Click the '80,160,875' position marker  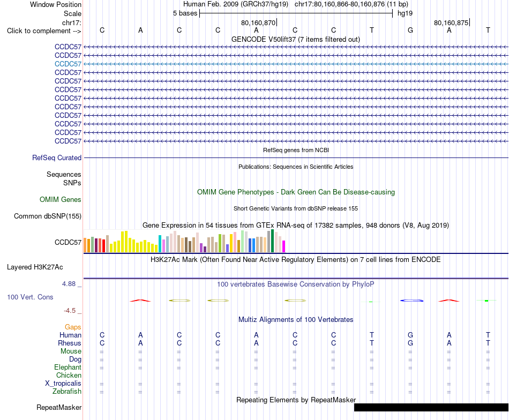pos(451,22)
